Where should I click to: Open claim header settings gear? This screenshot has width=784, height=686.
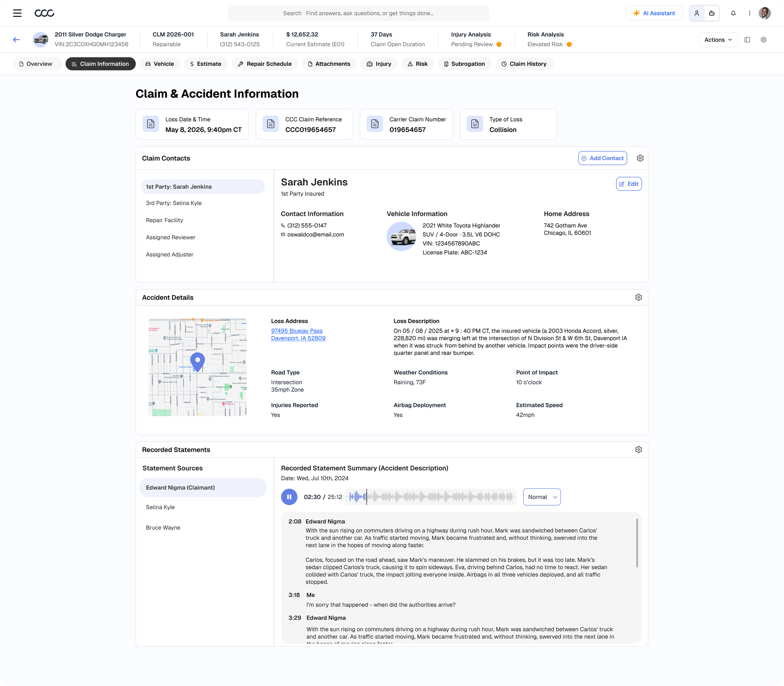point(763,40)
